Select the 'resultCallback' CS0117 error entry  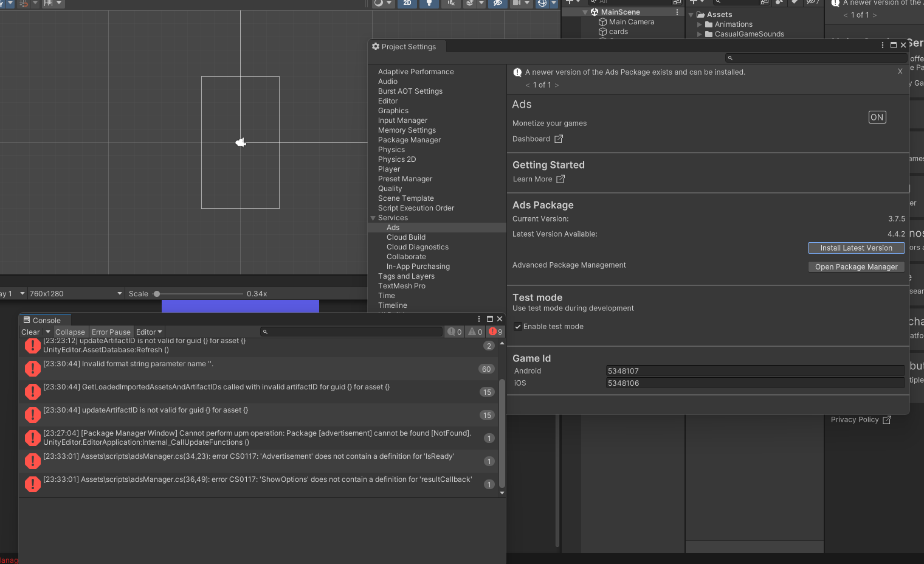[259, 484]
